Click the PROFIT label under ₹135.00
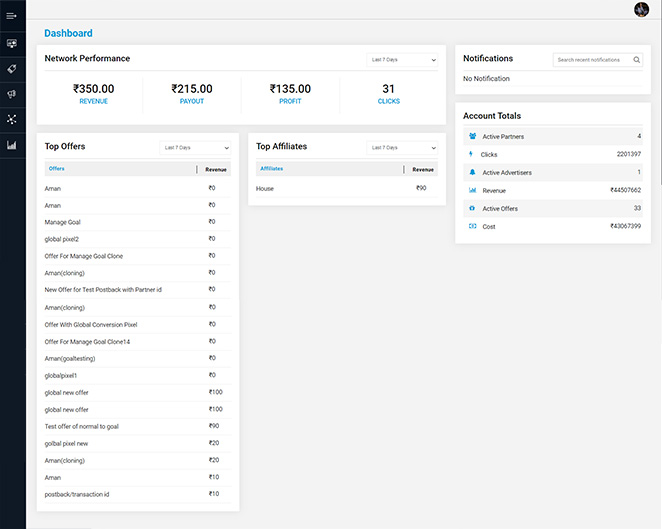 coord(290,101)
